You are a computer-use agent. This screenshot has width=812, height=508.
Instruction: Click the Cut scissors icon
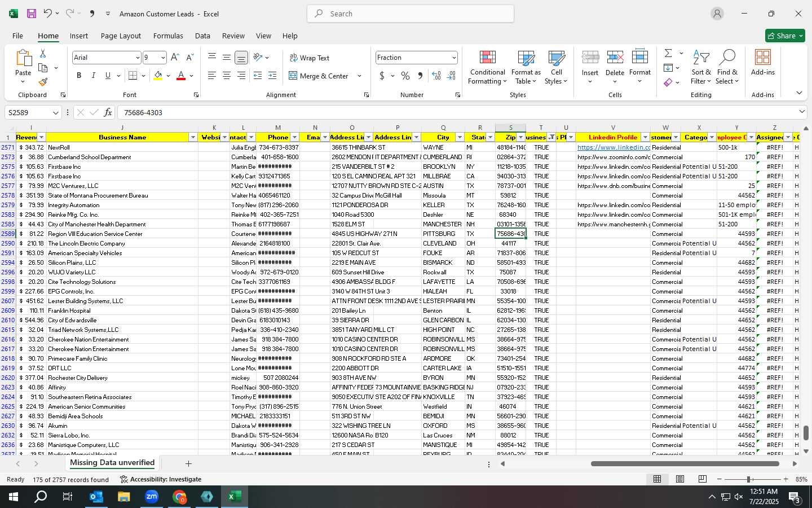43,54
